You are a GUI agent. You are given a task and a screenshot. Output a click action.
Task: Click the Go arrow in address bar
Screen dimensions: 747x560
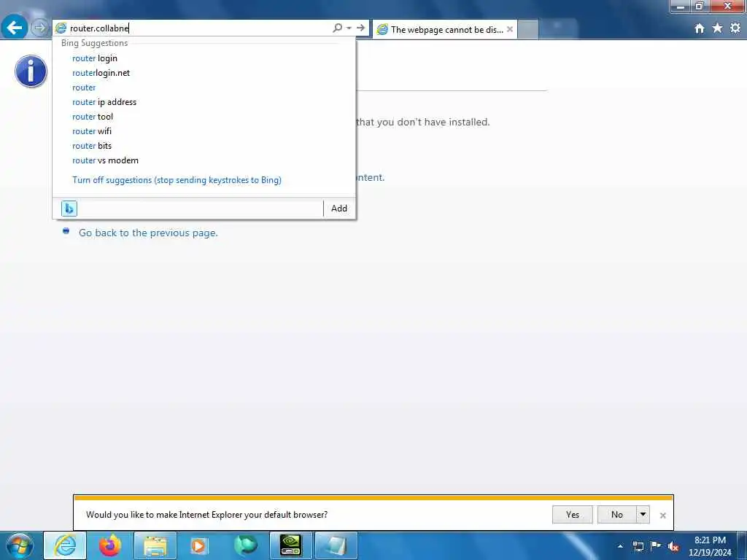pos(360,28)
